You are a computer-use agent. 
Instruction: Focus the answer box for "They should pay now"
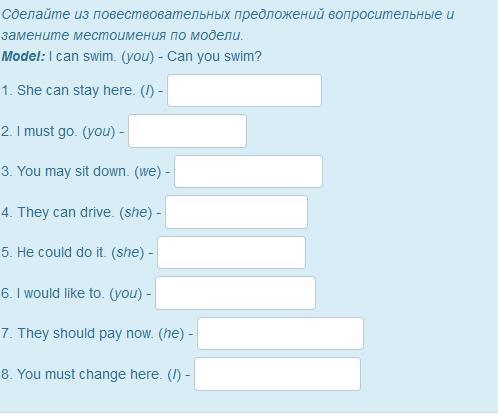tap(280, 333)
